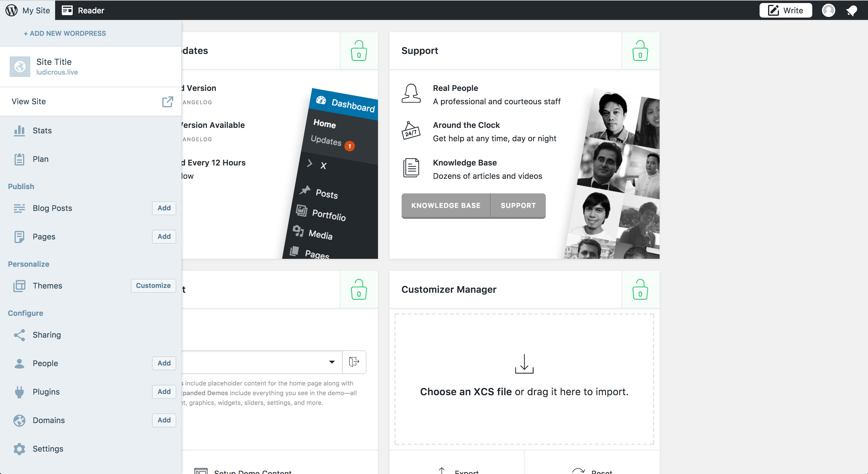Image resolution: width=868 pixels, height=474 pixels.
Task: Toggle the padlock on the Support card
Action: (640, 51)
